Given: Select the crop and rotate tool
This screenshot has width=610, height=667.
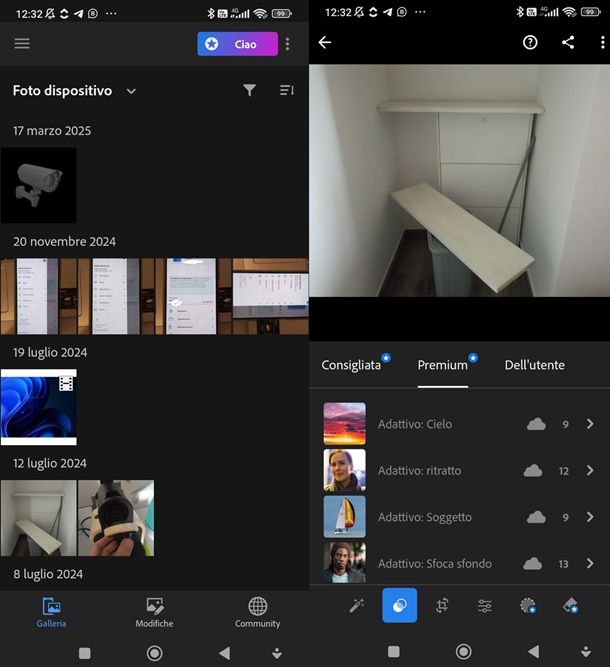Looking at the screenshot, I should 442,605.
